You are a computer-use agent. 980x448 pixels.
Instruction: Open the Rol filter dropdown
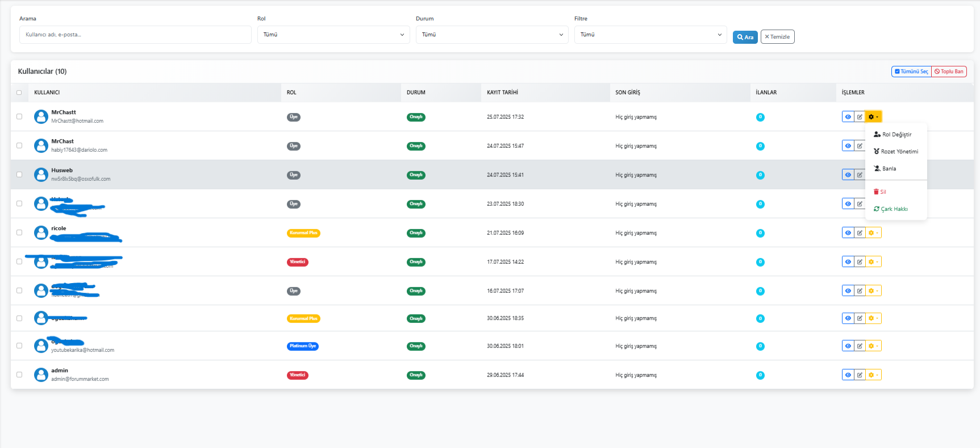click(333, 35)
